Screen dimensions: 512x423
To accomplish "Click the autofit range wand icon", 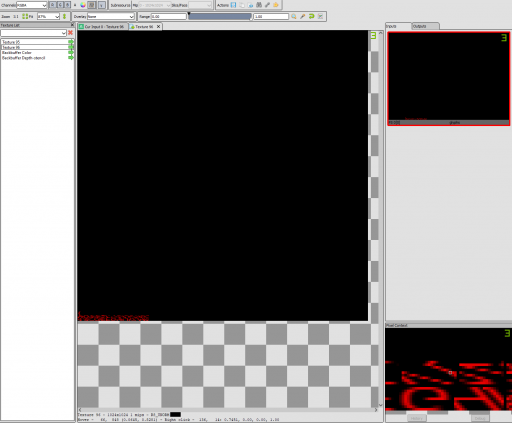I will [x=303, y=16].
